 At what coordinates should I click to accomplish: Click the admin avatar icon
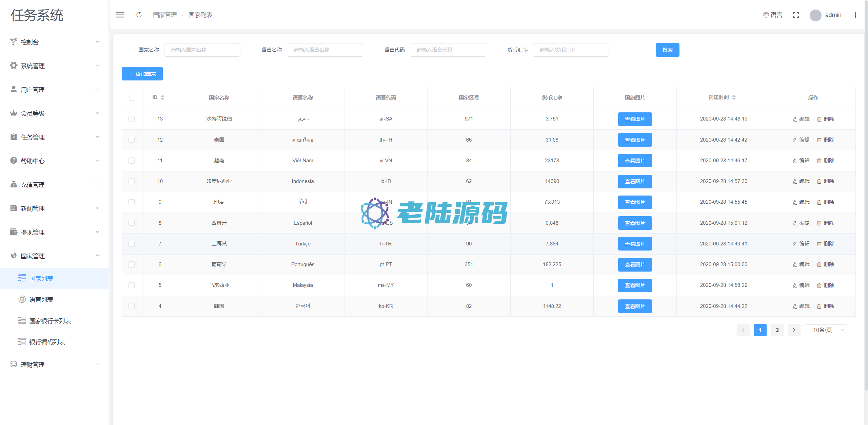(815, 15)
